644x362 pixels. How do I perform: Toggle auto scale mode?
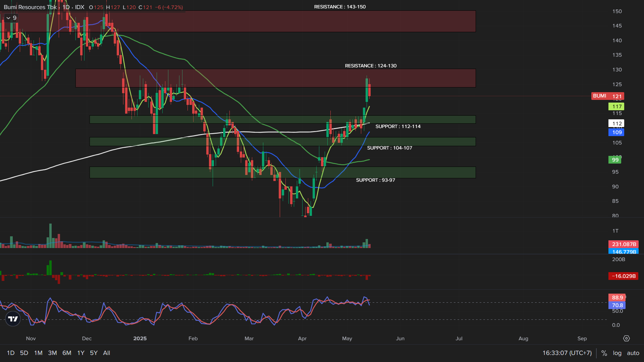(x=633, y=353)
